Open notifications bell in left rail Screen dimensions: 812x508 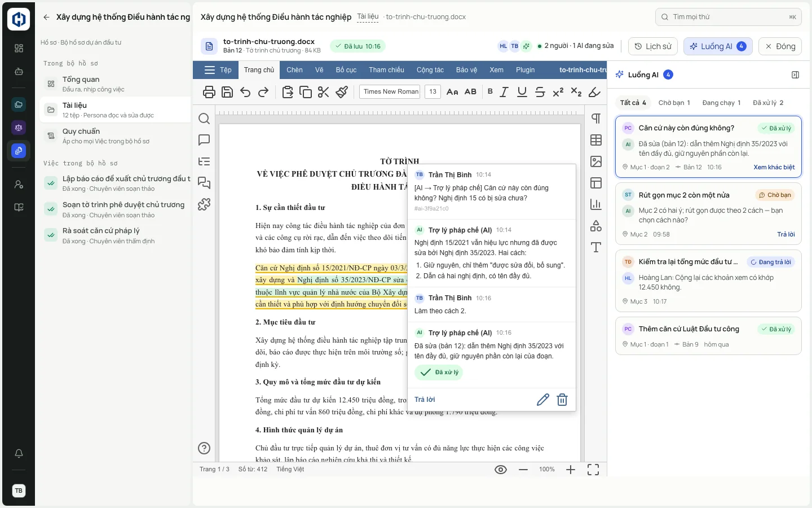click(x=19, y=453)
